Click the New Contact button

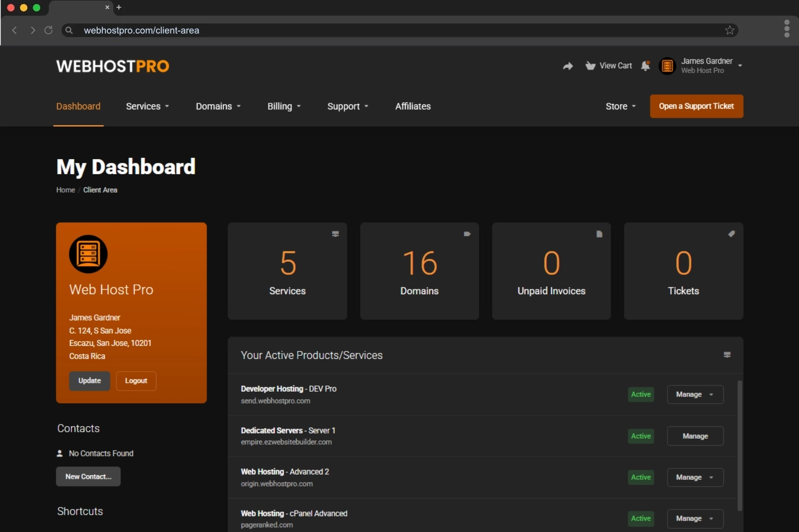point(88,477)
